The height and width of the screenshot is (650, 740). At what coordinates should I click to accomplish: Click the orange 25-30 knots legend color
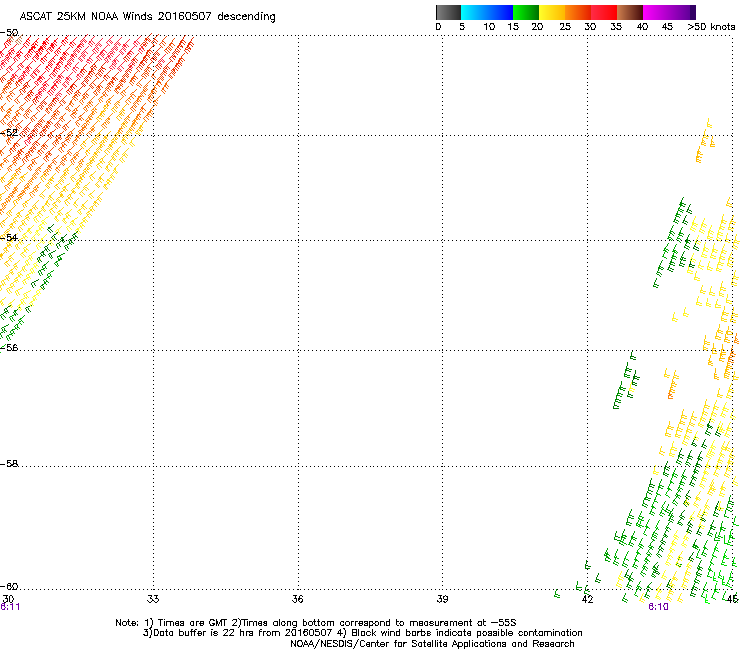[578, 12]
